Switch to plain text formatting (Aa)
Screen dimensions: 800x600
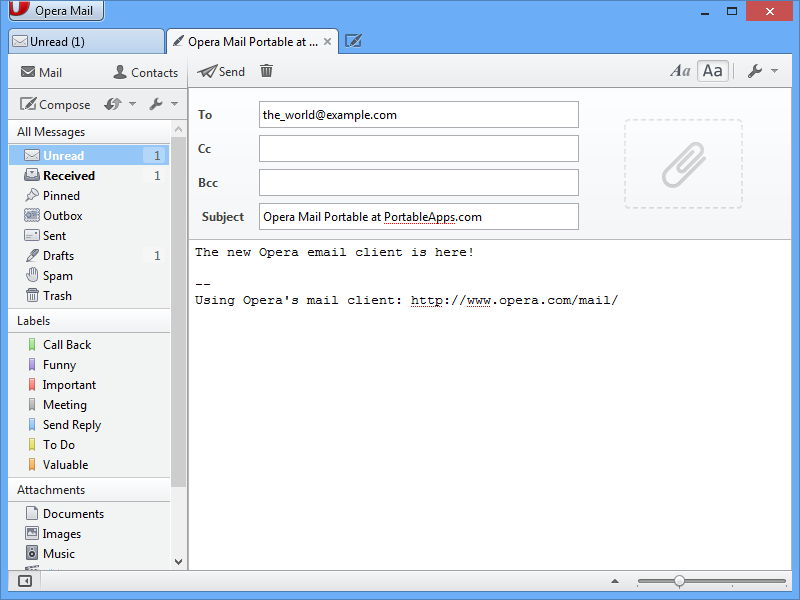click(712, 71)
